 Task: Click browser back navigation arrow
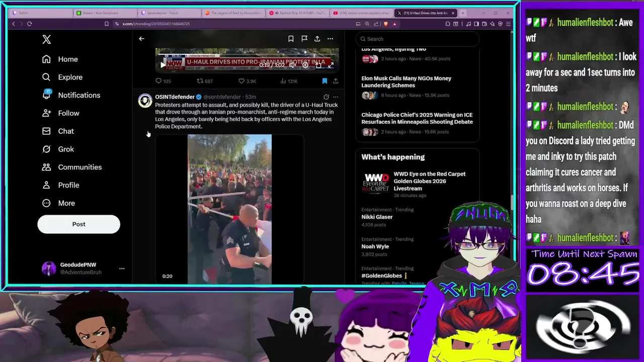[x=14, y=24]
